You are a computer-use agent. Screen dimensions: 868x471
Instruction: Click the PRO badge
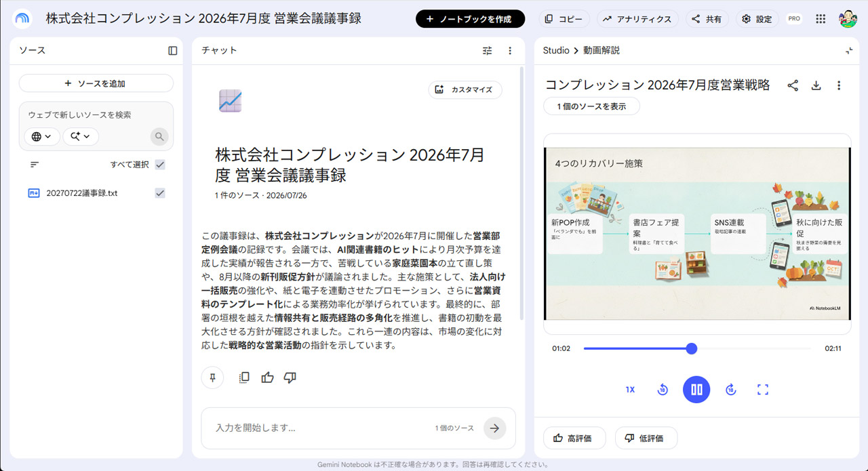794,19
